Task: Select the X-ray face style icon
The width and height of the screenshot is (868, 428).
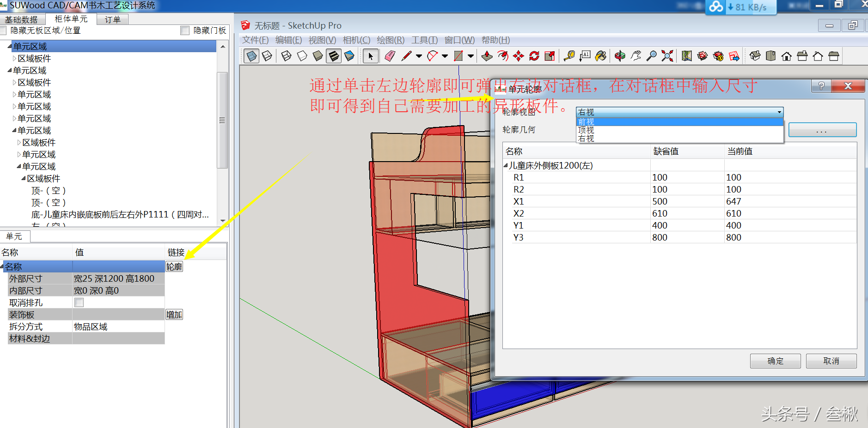Action: click(x=251, y=56)
